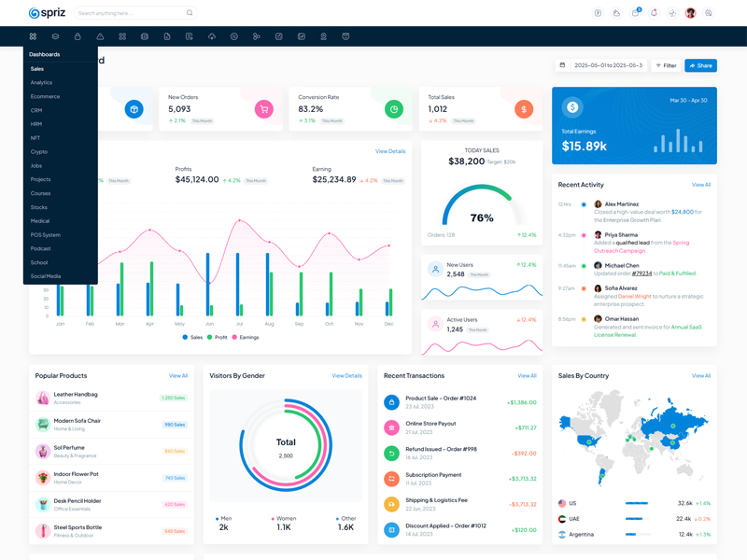Select Analytics from Dashboards menu
Image resolution: width=747 pixels, height=560 pixels.
click(41, 82)
